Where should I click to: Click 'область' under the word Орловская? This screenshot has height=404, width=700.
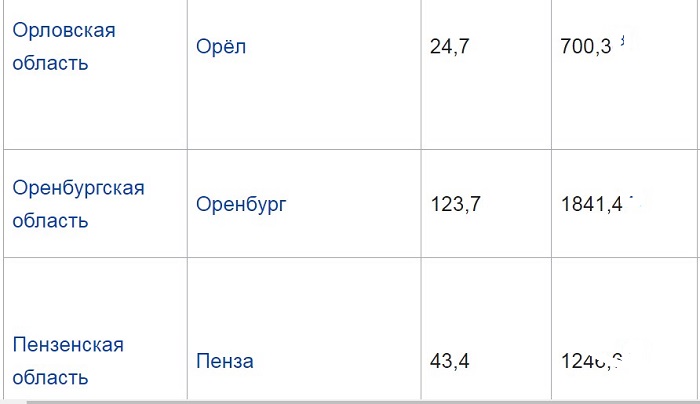[x=50, y=63]
